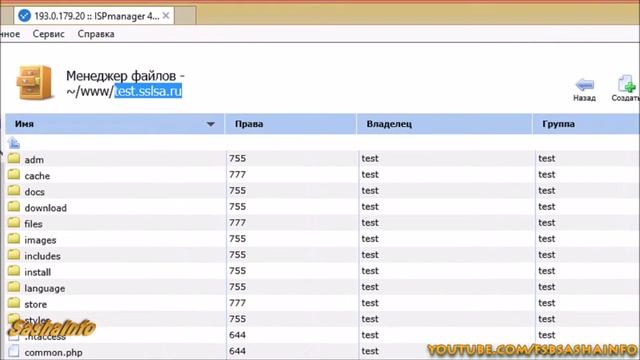Click the common.php file icon
640x360 pixels.
(14, 351)
